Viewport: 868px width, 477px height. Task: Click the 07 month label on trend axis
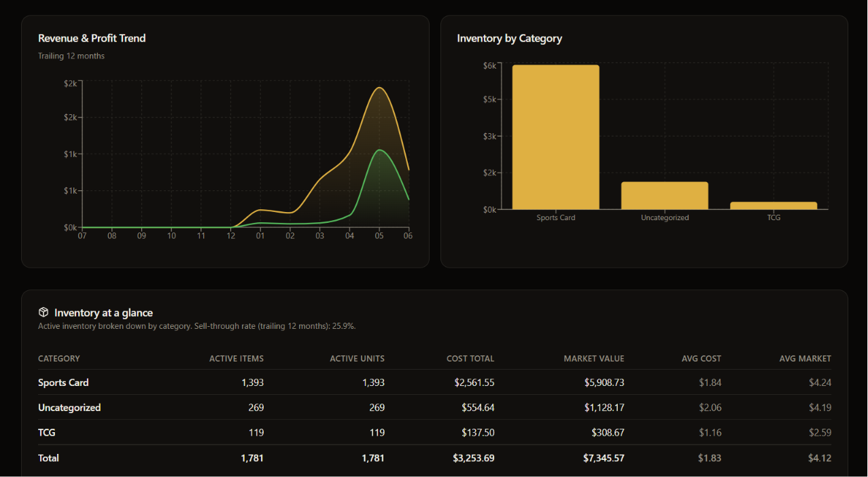coord(82,236)
